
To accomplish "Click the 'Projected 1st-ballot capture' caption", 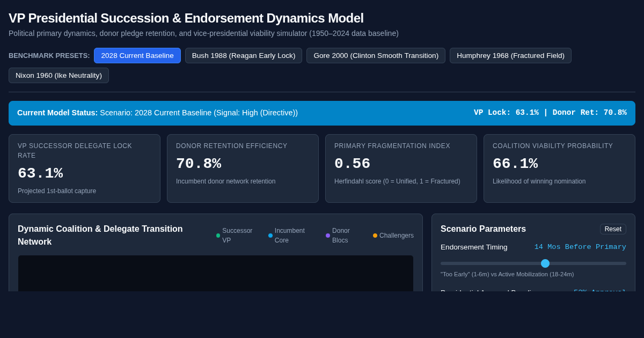I will click(x=57, y=191).
